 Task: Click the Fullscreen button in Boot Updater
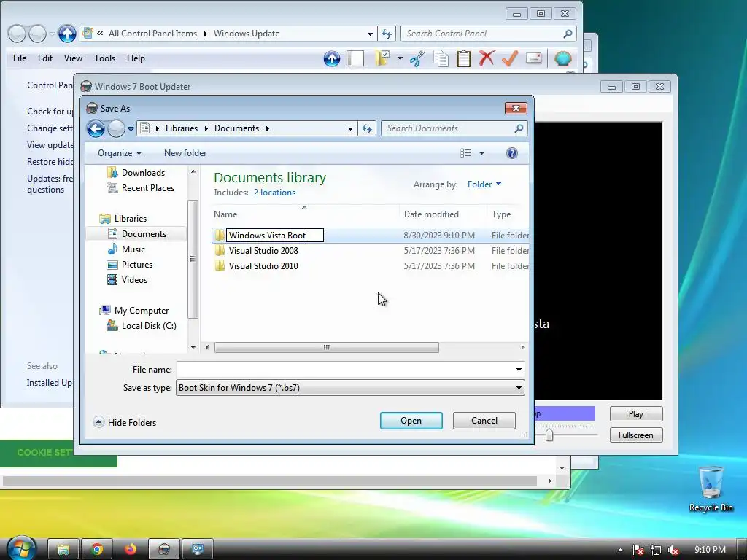pyautogui.click(x=636, y=435)
